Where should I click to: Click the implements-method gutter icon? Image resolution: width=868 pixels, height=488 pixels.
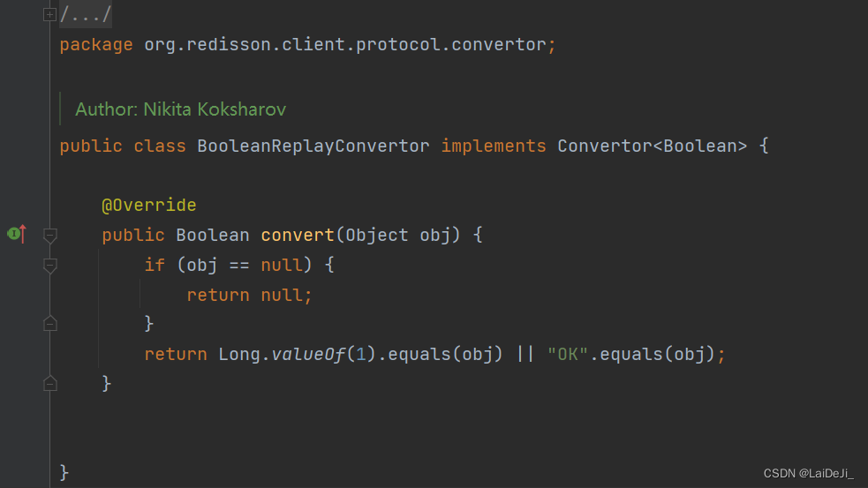click(x=15, y=234)
